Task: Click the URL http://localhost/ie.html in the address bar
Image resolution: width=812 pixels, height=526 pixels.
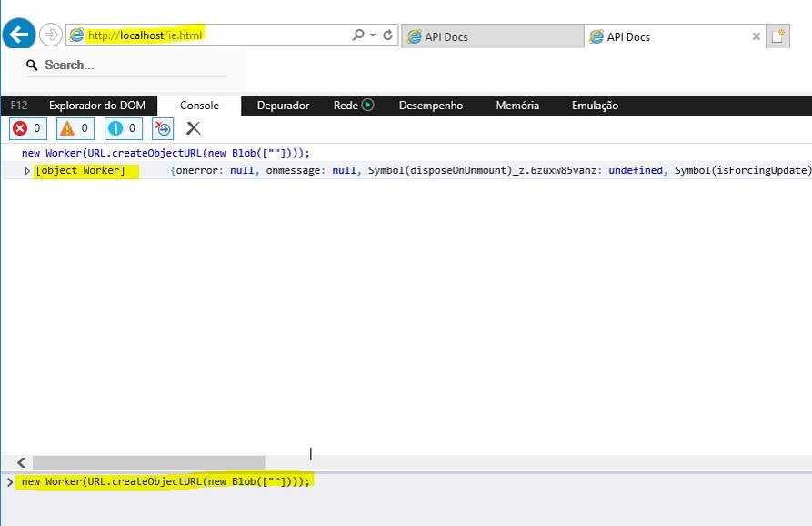Action: click(145, 35)
